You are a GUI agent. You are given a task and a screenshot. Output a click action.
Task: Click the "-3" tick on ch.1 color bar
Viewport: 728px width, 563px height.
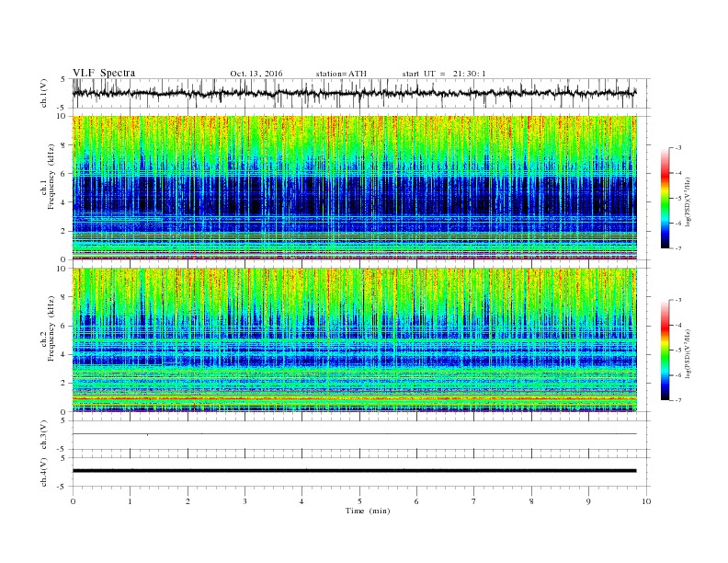(678, 148)
